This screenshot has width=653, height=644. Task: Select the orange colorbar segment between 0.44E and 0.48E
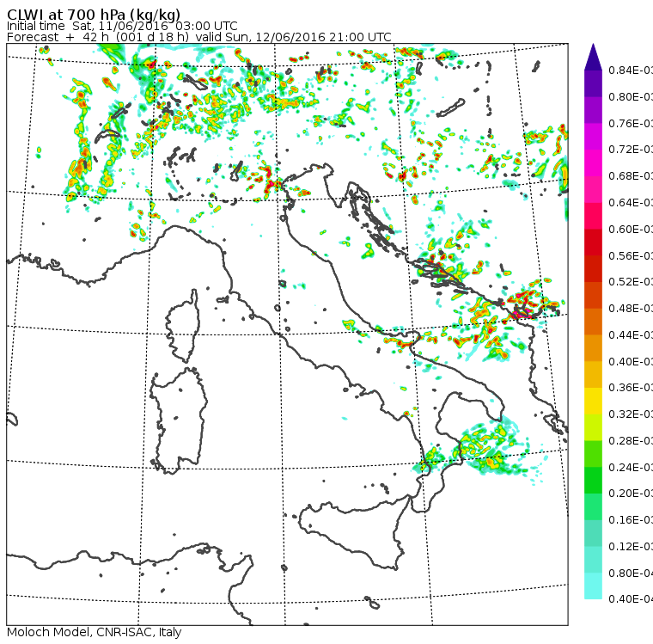(593, 322)
